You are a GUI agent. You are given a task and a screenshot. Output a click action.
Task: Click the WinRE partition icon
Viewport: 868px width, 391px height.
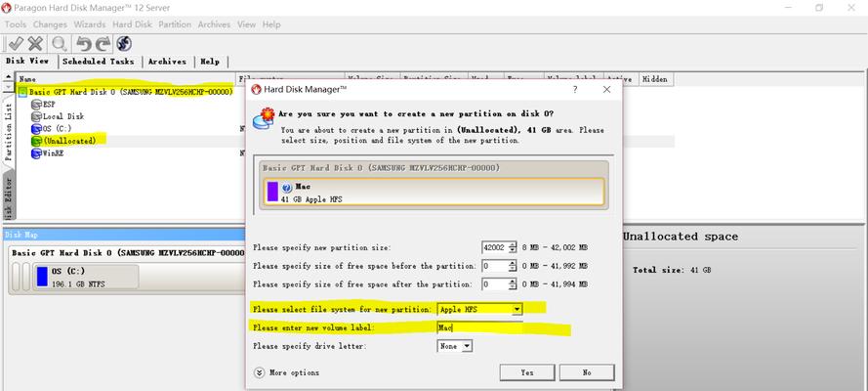click(36, 153)
